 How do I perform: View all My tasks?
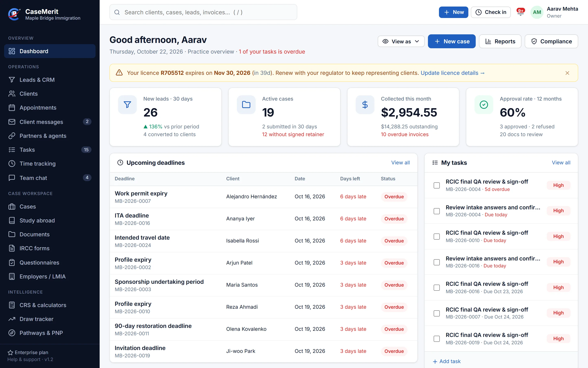click(561, 163)
